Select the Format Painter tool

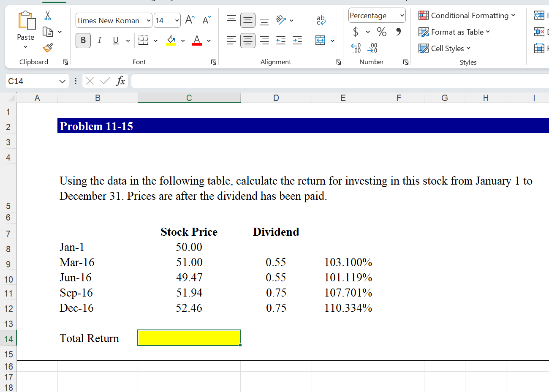[48, 48]
